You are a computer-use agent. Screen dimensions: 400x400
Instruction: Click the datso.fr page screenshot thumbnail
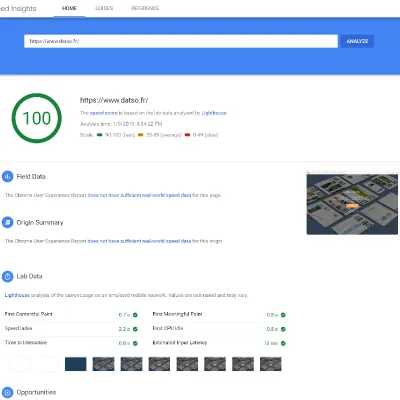click(x=352, y=203)
